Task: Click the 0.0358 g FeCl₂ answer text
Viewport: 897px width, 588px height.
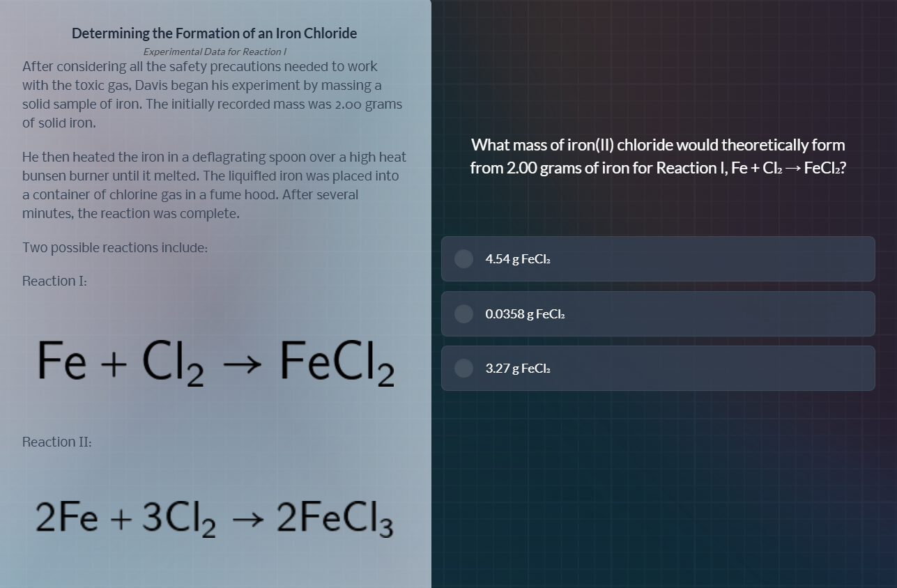Action: click(x=525, y=314)
